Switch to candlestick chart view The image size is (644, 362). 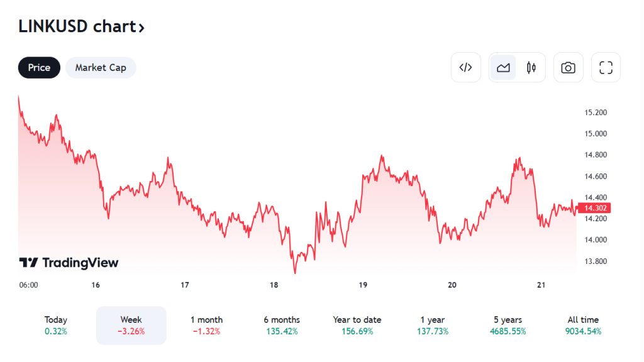[x=531, y=68]
